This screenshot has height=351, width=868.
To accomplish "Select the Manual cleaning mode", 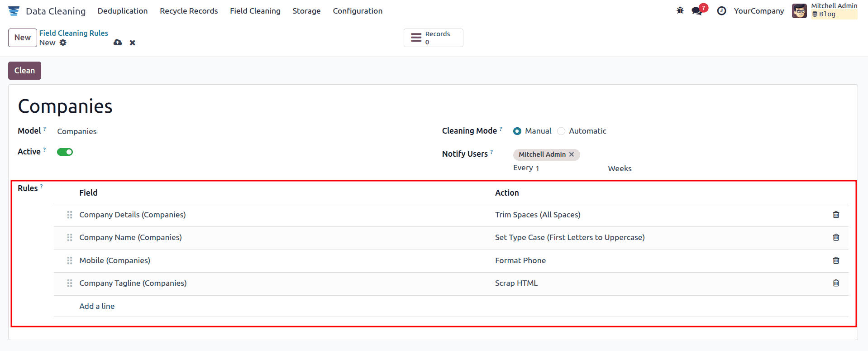I will 517,131.
